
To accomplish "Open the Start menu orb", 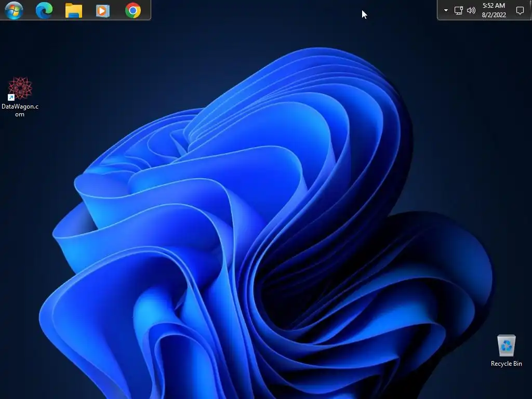I will [14, 10].
